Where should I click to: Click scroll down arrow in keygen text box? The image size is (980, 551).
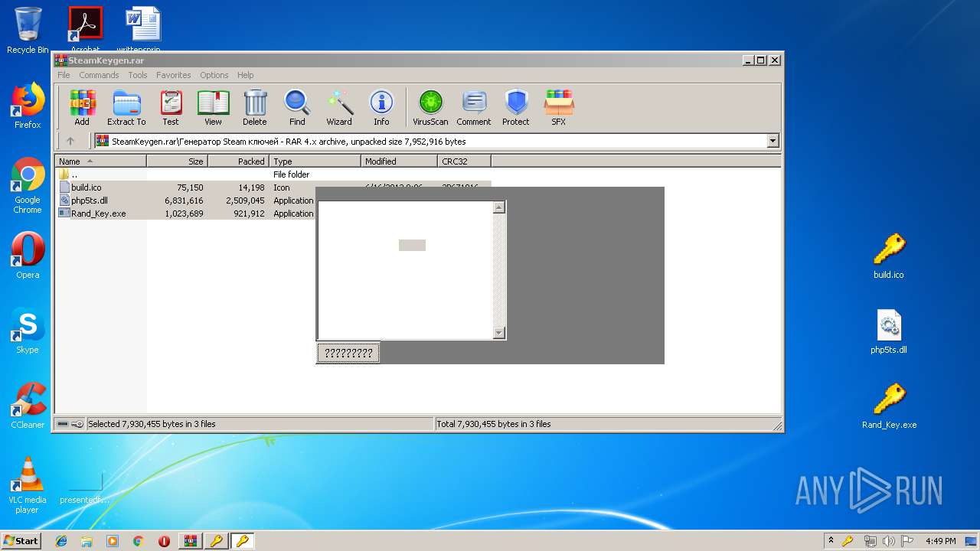pos(499,333)
